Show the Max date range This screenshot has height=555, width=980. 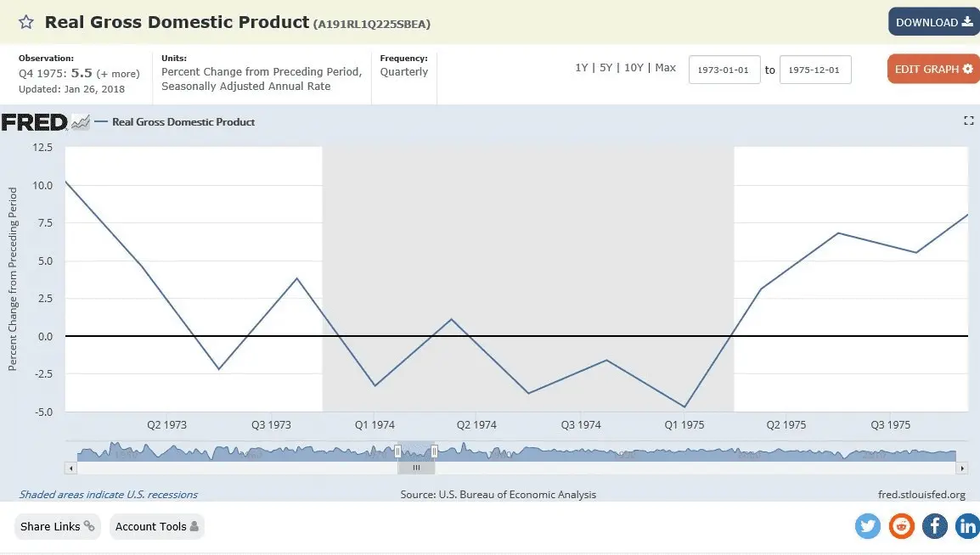[x=666, y=68]
